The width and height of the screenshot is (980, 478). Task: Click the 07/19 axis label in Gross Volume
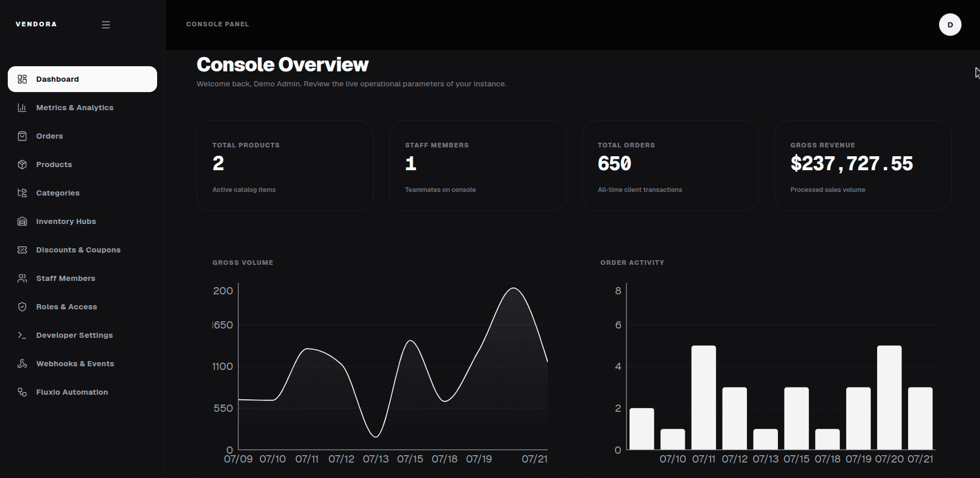479,459
